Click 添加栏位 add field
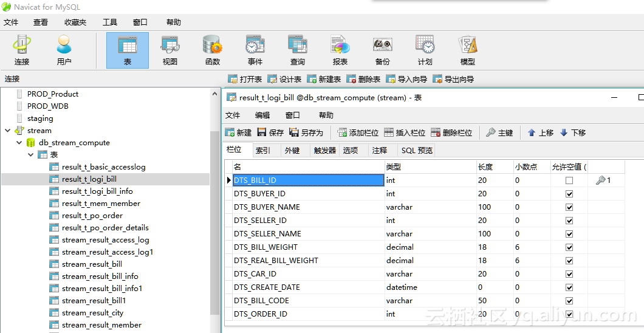 click(x=358, y=132)
